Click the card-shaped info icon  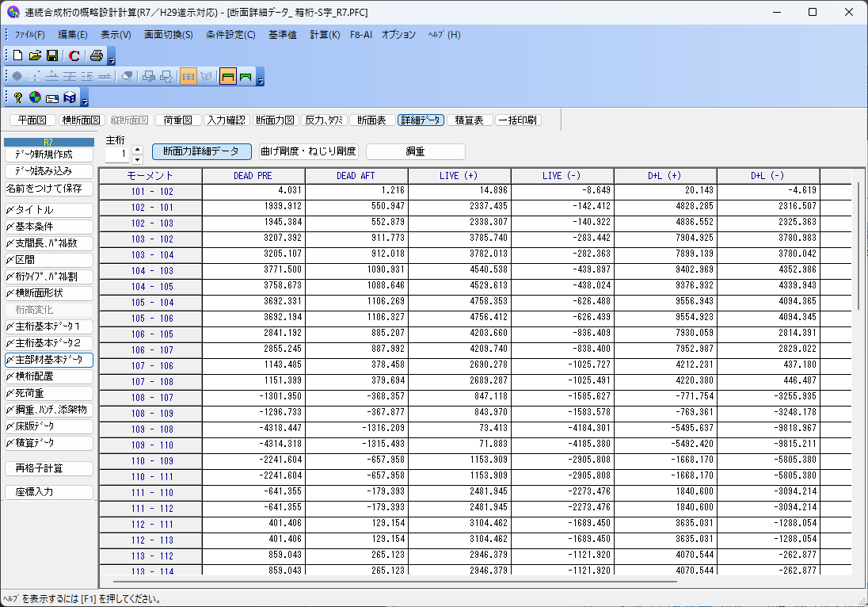(52, 98)
